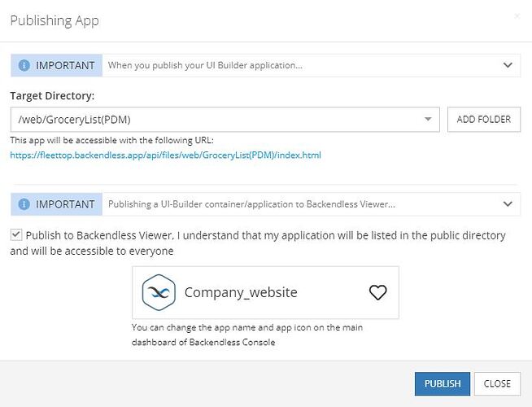Click the info icon in first IMPORTANT banner
Viewport: 532px width, 407px height.
pos(24,65)
